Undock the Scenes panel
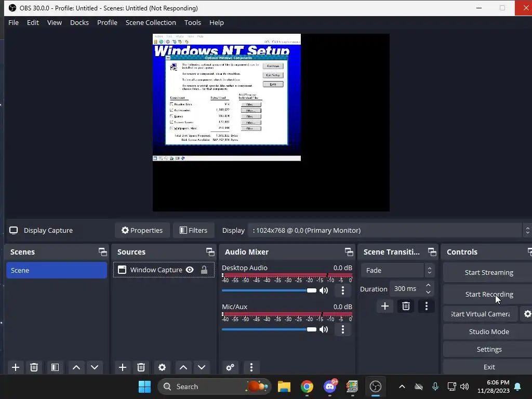This screenshot has height=399, width=532. coord(102,252)
